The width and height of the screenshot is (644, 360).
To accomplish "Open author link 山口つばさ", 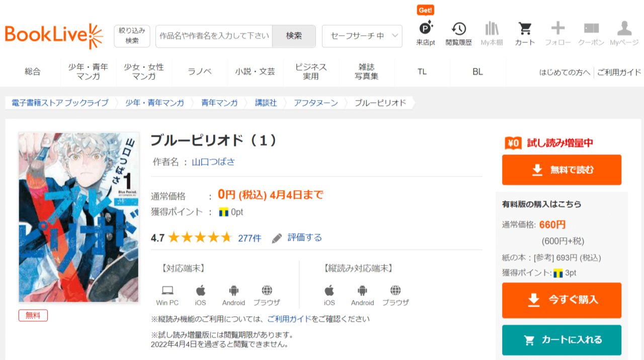I will [213, 162].
